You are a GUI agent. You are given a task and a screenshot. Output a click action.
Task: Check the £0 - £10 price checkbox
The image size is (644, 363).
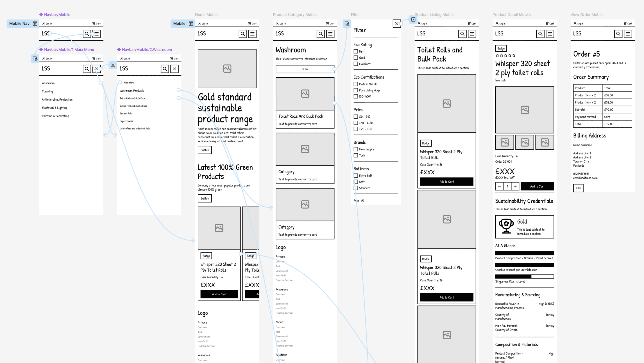coord(356,117)
